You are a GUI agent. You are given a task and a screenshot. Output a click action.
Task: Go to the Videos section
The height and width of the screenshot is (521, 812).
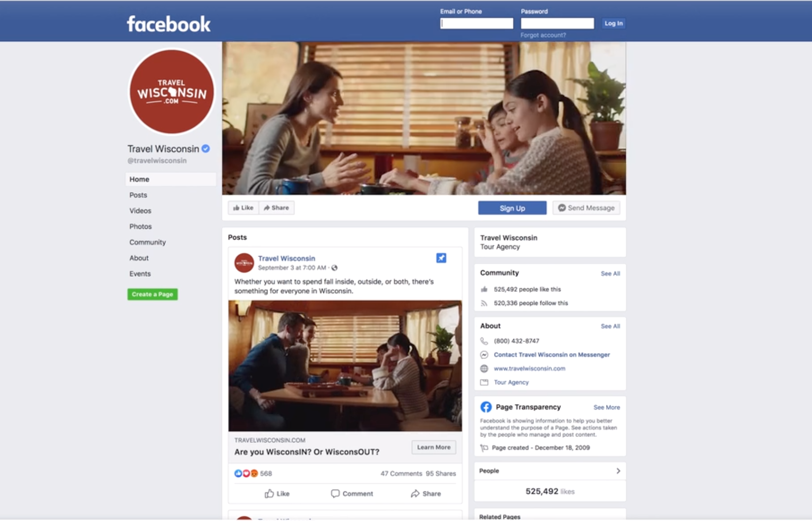pos(140,211)
